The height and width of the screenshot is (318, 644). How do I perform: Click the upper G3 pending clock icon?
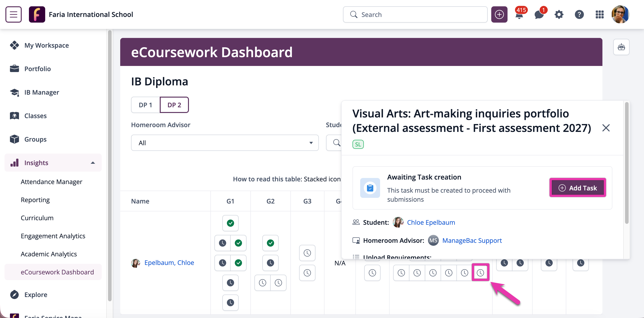(307, 253)
